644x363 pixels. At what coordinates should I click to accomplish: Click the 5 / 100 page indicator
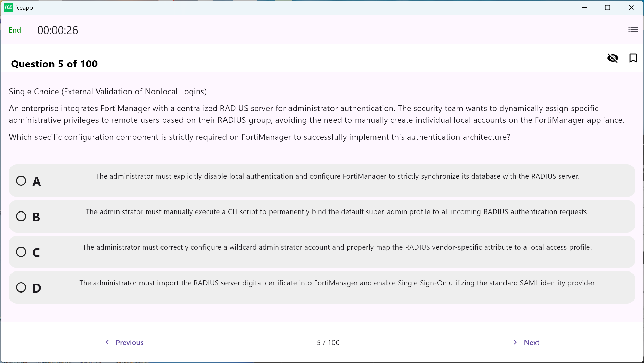coord(328,343)
